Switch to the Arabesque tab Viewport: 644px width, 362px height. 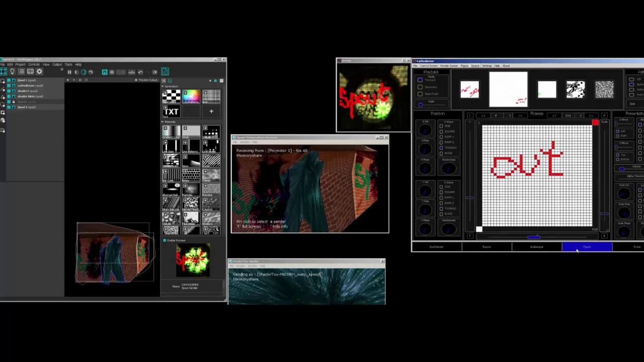[x=537, y=247]
